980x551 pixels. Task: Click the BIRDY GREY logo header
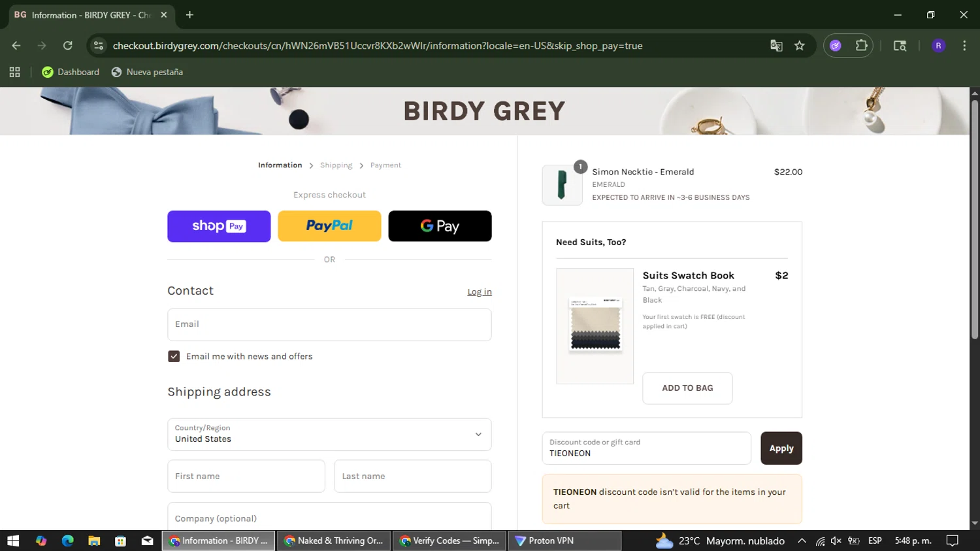tap(484, 111)
